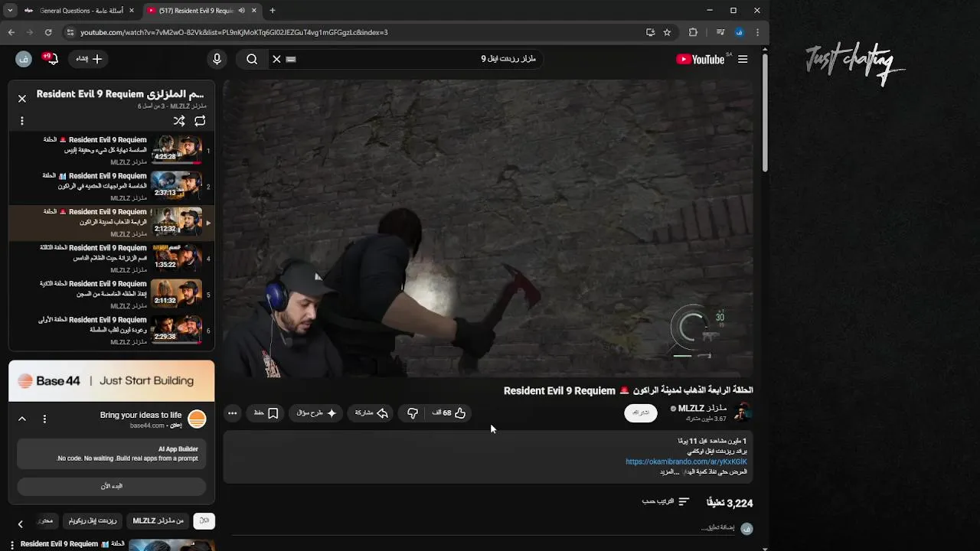Close the General Questions tab
Screen dimensions: 980x551
tap(131, 11)
